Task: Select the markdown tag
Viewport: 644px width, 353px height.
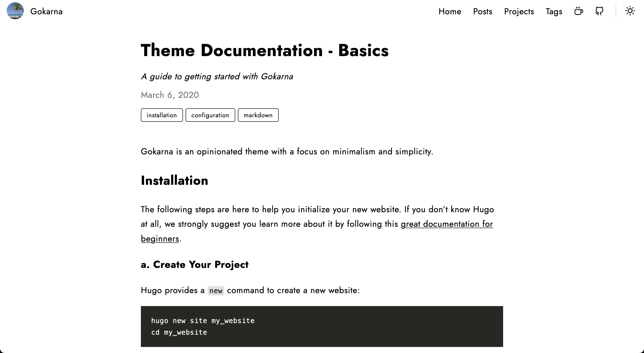Action: click(258, 115)
